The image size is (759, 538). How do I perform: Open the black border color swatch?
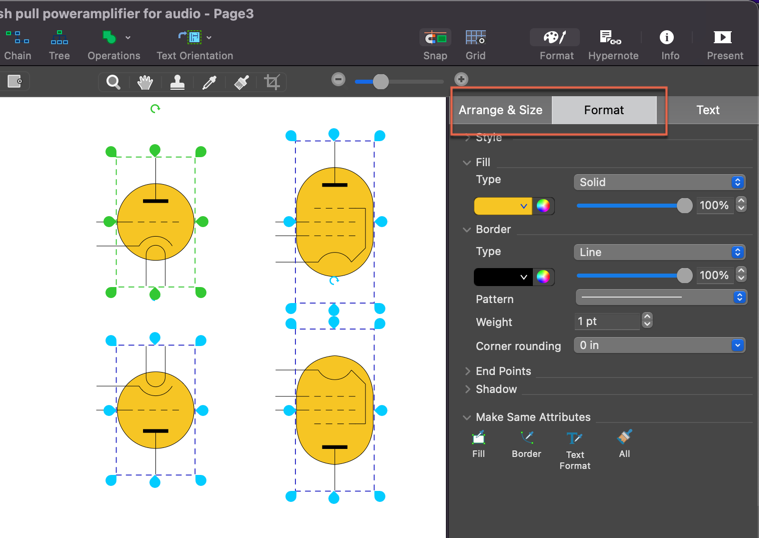(502, 277)
